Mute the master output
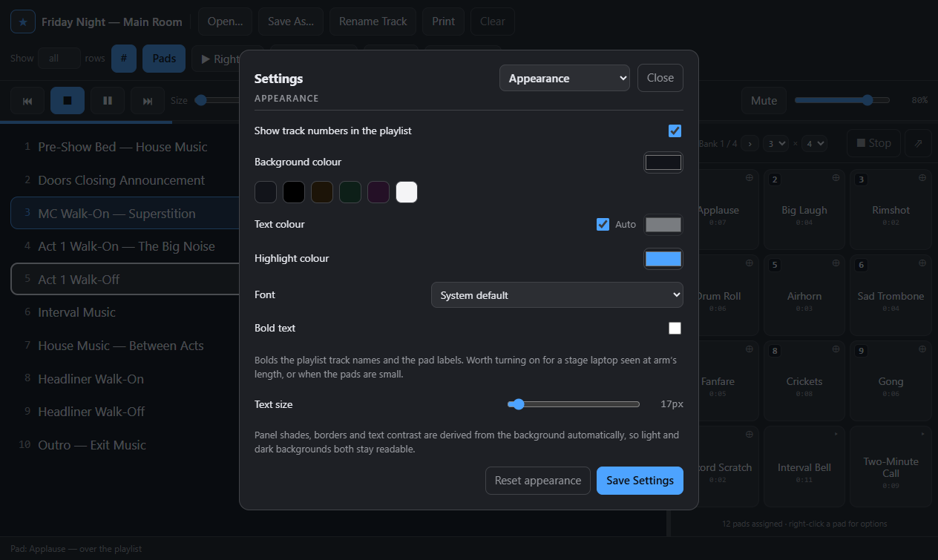Viewport: 938px width, 560px height. 764,100
